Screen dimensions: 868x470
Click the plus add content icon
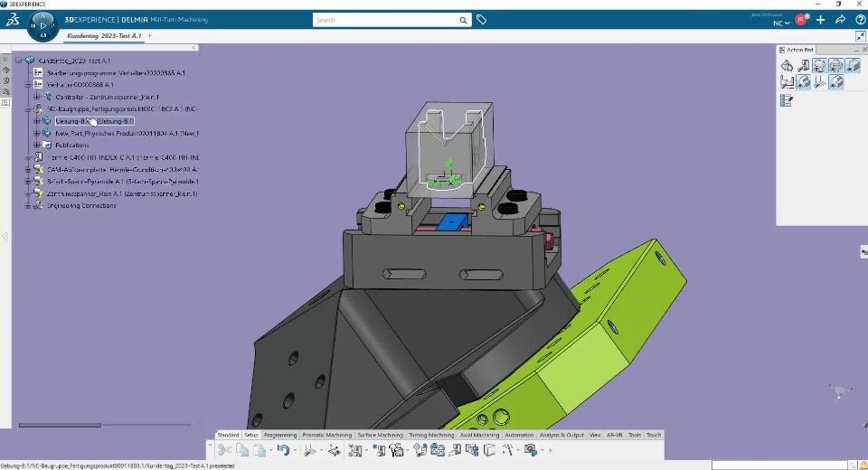(x=820, y=20)
